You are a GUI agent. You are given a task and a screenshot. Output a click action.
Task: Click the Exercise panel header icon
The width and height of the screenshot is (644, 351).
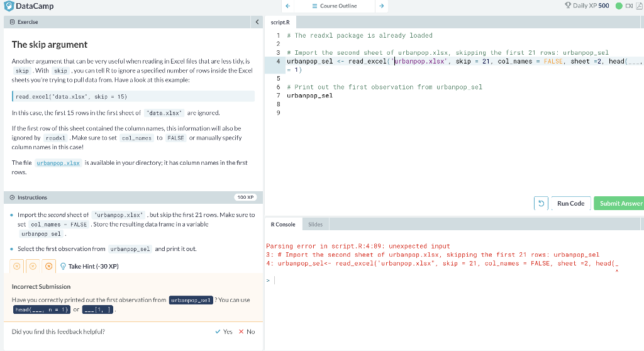point(13,22)
